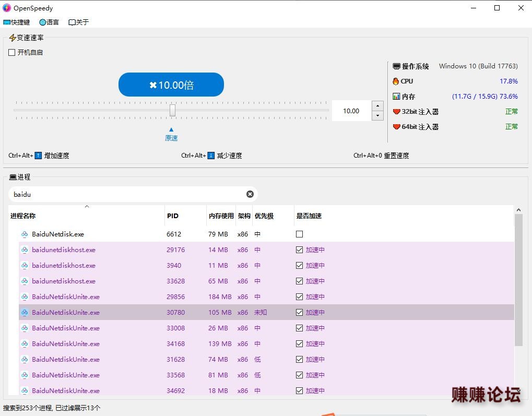Click the CPU flame icon
Image resolution: width=532 pixels, height=416 pixels.
point(396,81)
